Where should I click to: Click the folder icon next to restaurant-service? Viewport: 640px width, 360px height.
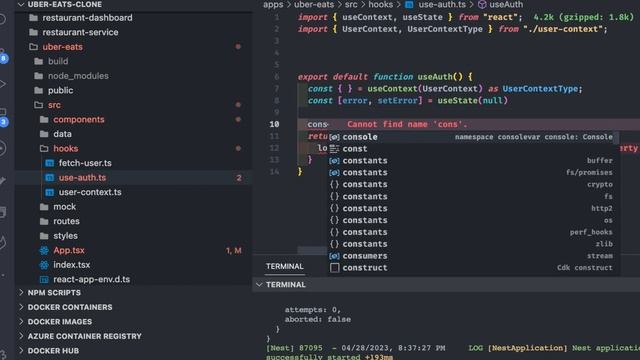point(33,32)
